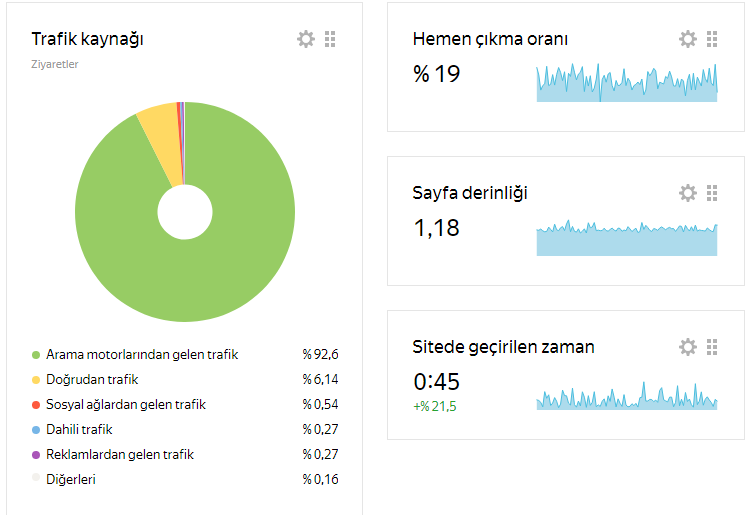Click the Ziyaretler subtitle under Trafik kaynağı

point(55,64)
